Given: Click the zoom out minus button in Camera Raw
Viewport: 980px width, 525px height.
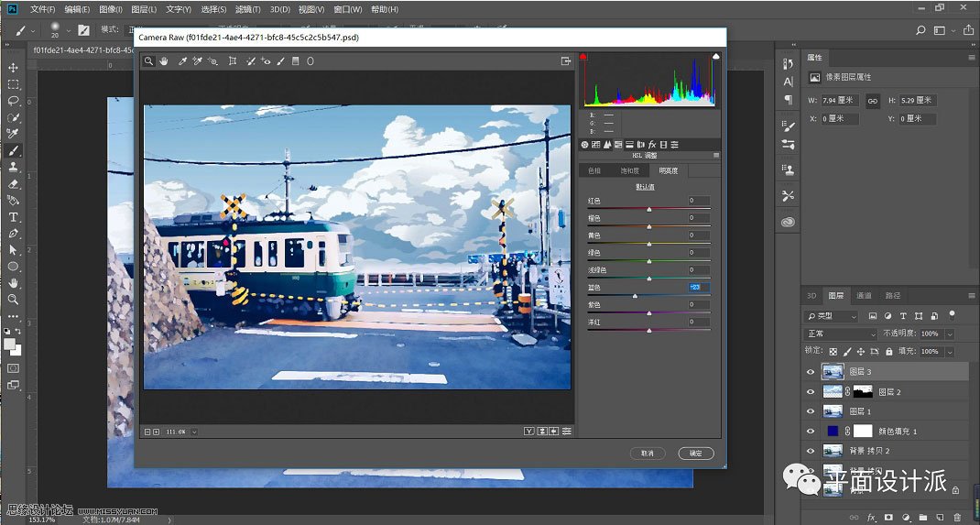Looking at the screenshot, I should (147, 432).
